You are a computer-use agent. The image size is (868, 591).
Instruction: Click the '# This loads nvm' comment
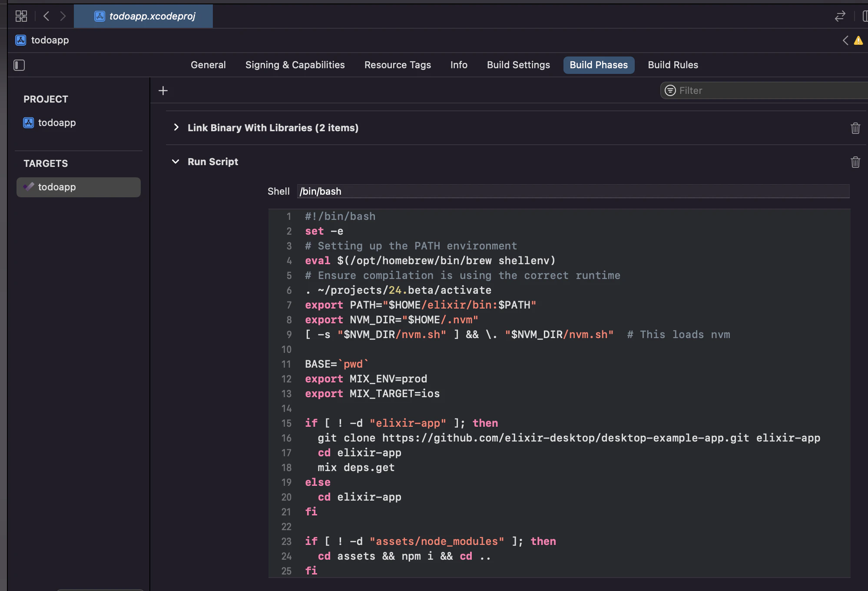pos(679,335)
